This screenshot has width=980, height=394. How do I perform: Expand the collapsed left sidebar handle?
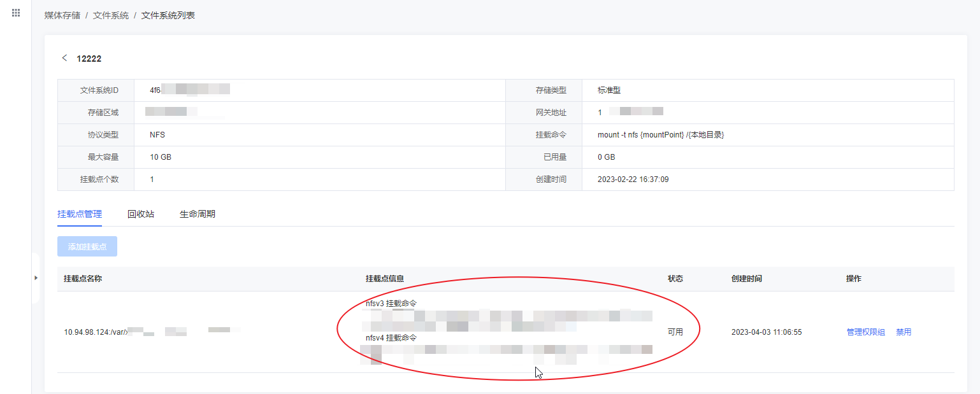tap(36, 278)
